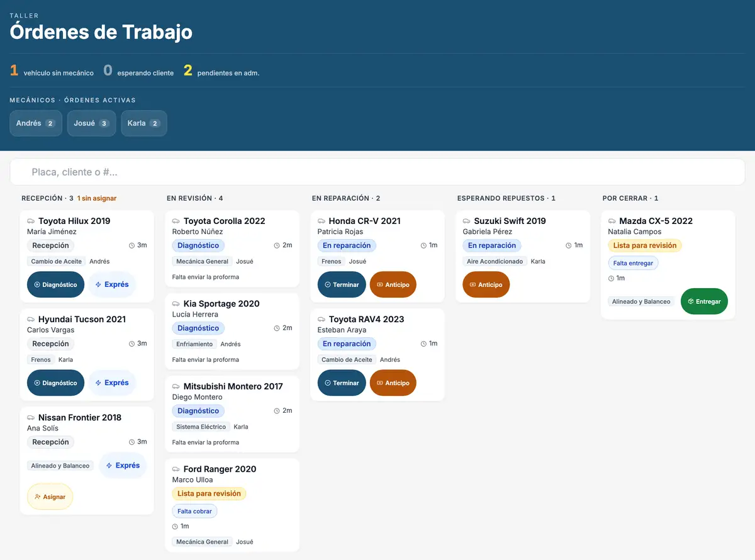Click the Diagnóstico badge on Kia Sportage 2020
This screenshot has width=755, height=560.
pos(198,328)
